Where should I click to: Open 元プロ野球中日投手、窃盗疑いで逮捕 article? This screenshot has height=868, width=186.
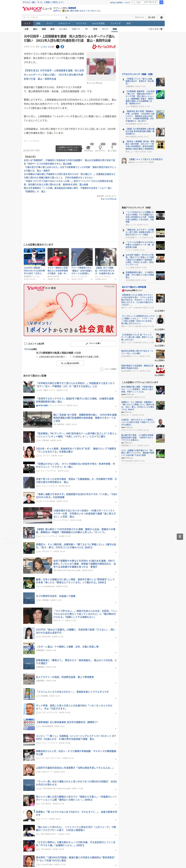coord(56,596)
